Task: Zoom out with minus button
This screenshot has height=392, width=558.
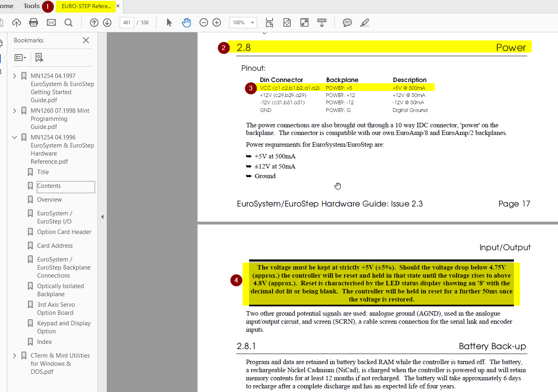Action: point(204,23)
